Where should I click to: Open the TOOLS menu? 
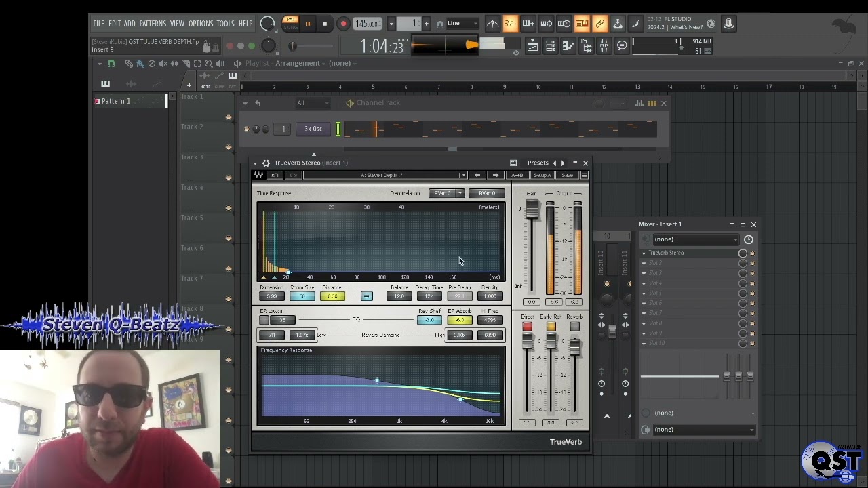coord(226,24)
